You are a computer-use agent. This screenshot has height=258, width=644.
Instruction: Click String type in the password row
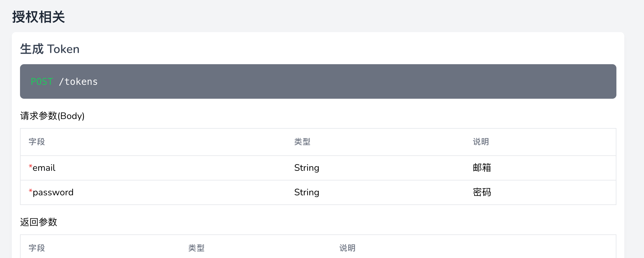(307, 192)
